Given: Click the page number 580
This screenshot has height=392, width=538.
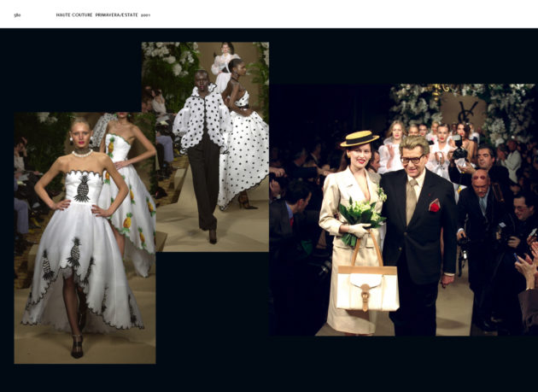Looking at the screenshot, I should tap(18, 15).
